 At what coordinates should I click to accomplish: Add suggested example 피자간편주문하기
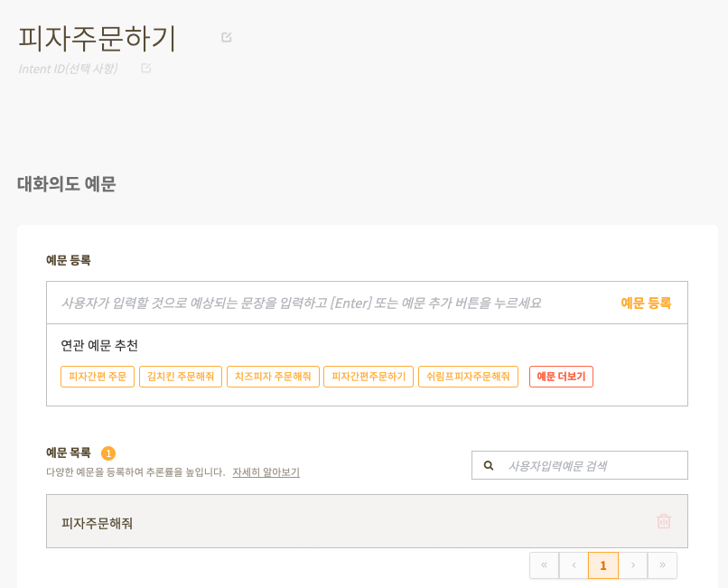[369, 377]
